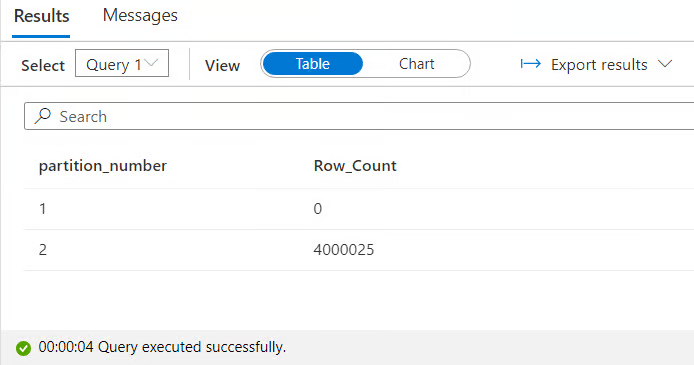
Task: Click the Select label beside query dropdown
Action: tap(43, 65)
